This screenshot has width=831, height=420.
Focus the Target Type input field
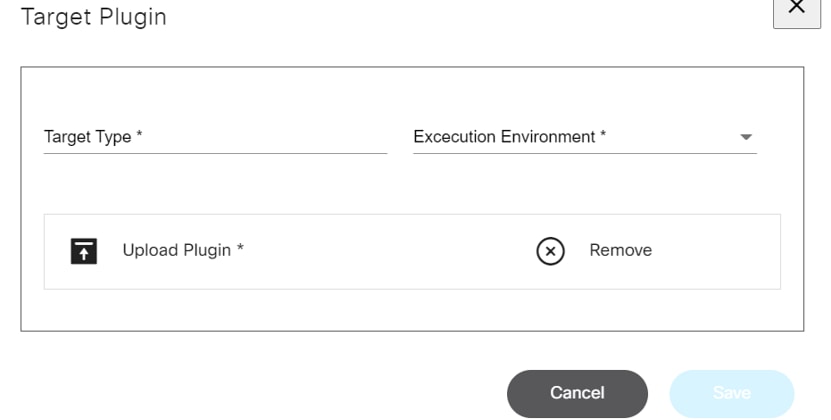[215, 138]
